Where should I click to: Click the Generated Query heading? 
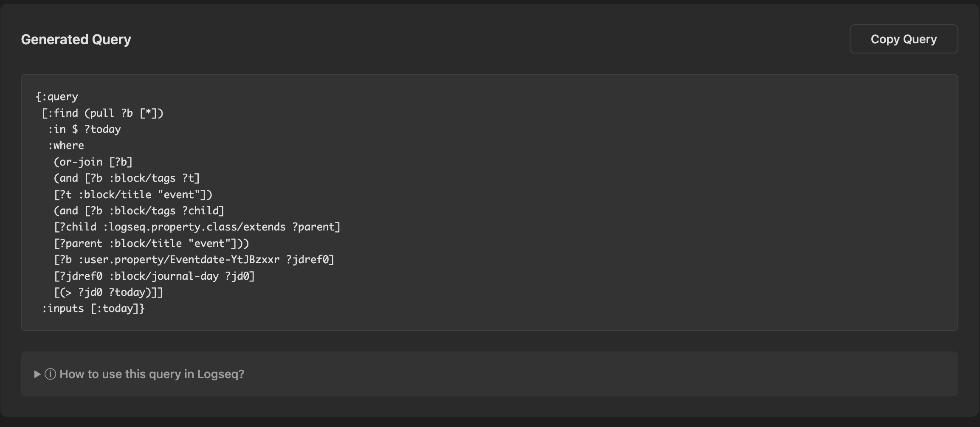(76, 39)
